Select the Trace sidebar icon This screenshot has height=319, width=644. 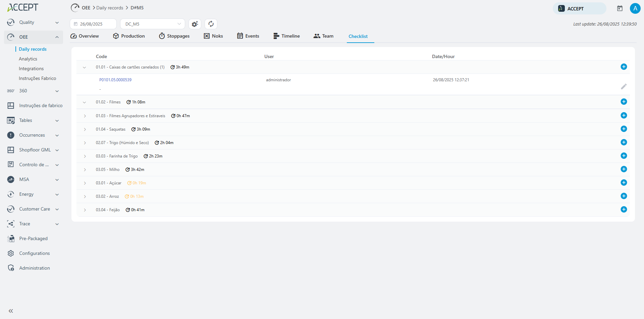point(11,224)
